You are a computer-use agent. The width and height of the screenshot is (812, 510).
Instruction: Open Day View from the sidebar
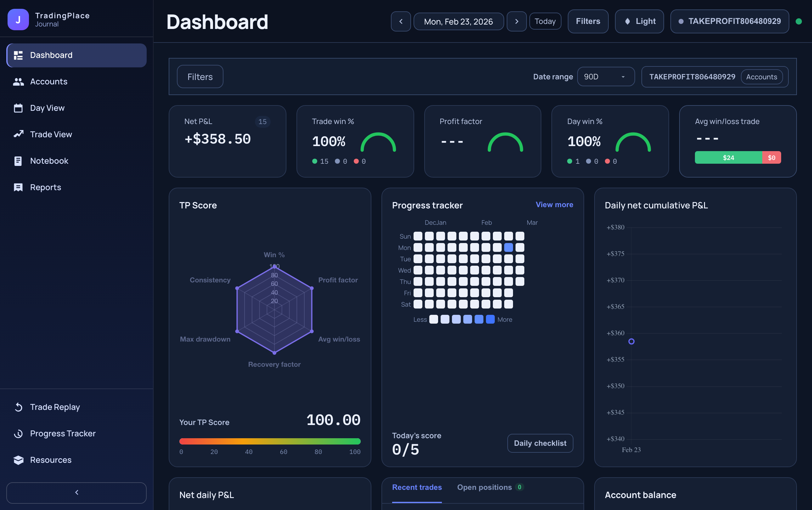18,108
